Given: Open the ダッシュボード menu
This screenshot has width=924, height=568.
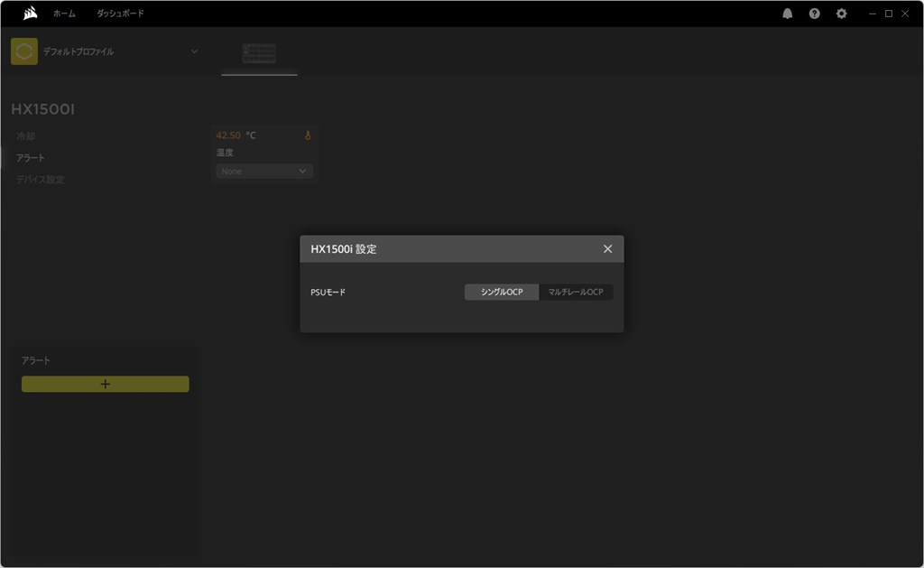Looking at the screenshot, I should [120, 14].
